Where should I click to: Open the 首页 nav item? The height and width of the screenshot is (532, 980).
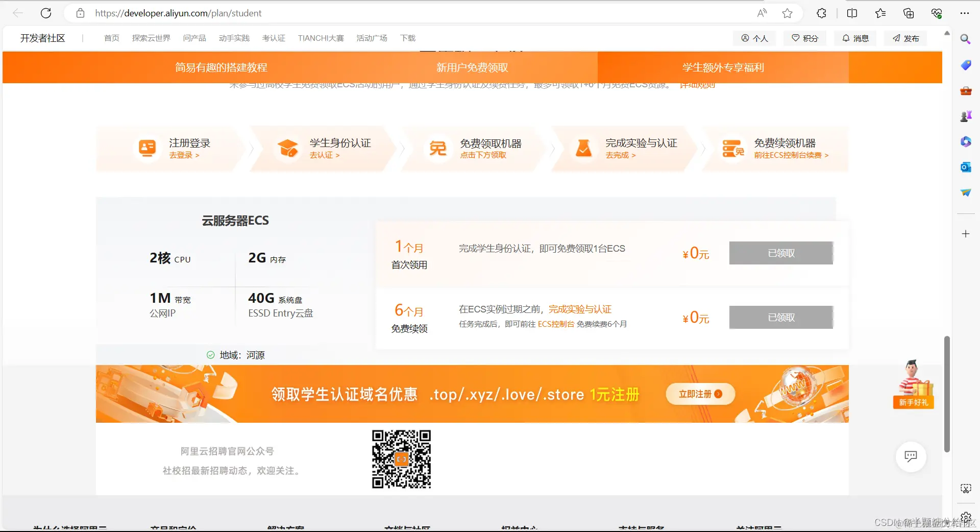tap(111, 38)
